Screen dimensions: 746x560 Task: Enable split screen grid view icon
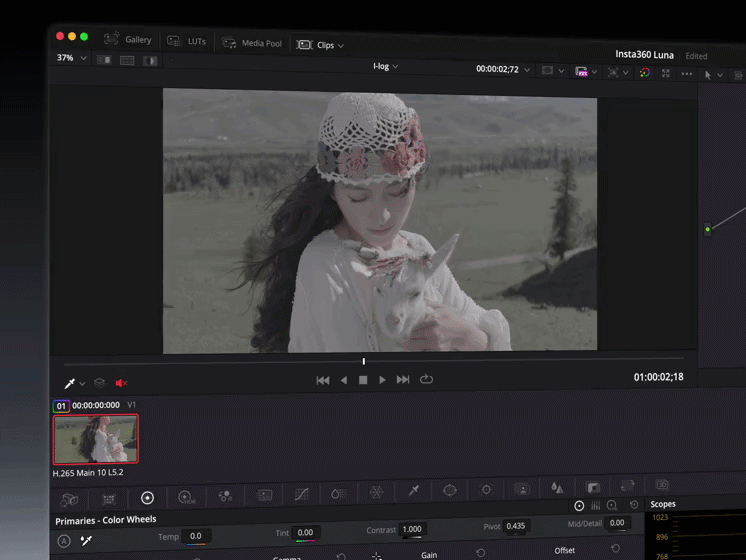[127, 60]
